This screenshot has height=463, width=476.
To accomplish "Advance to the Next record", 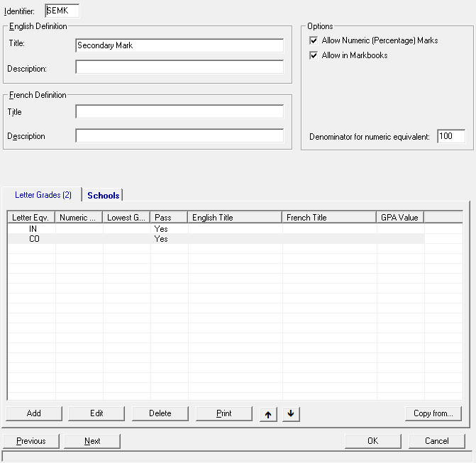I will pyautogui.click(x=92, y=441).
